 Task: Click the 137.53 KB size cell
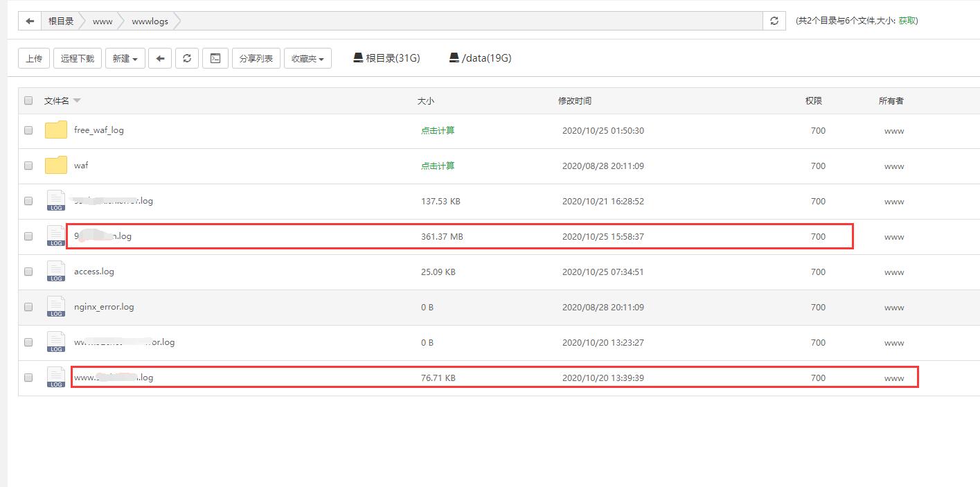[x=440, y=201]
